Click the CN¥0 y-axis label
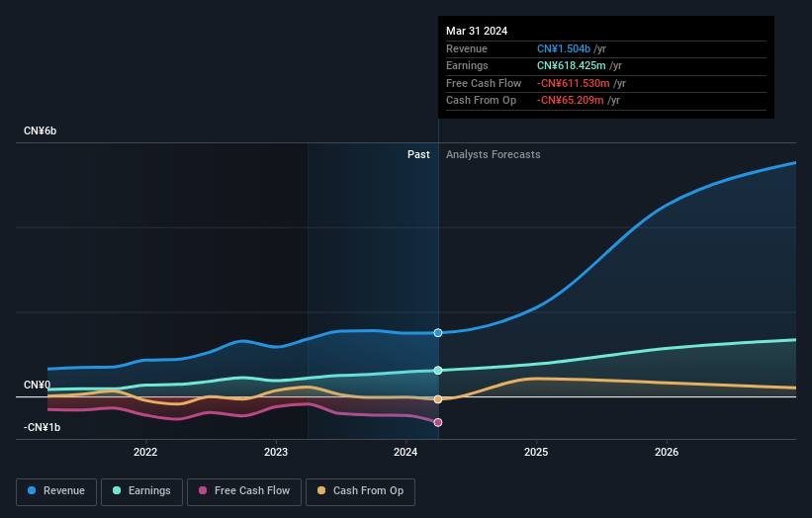 [x=38, y=385]
